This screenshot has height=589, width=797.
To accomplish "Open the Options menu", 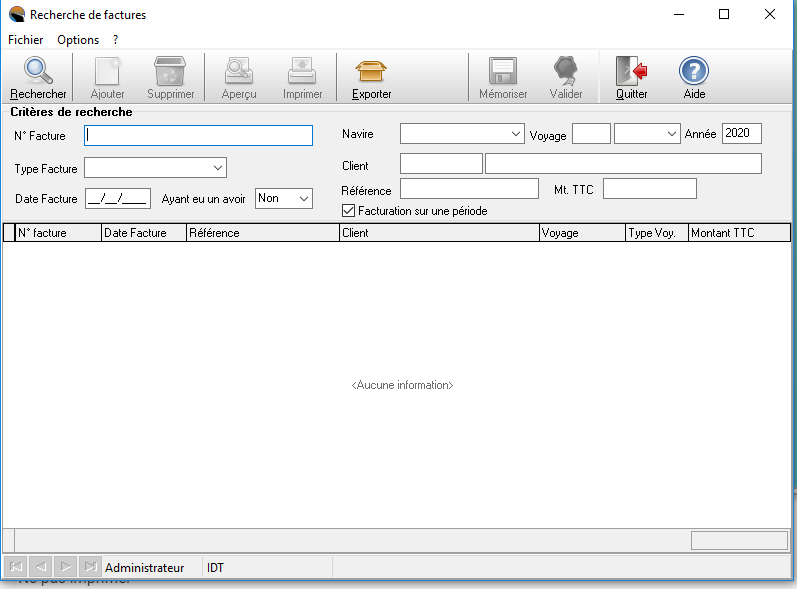I will [x=78, y=40].
